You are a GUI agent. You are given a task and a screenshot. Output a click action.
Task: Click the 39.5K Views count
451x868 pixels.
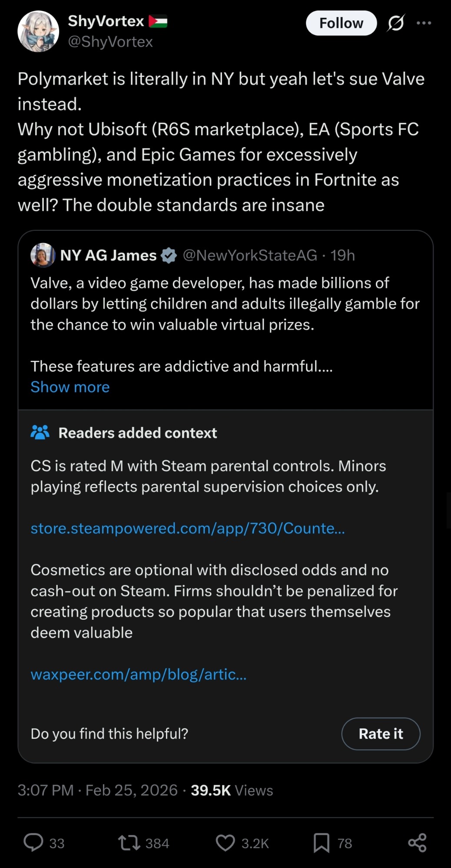click(x=232, y=790)
